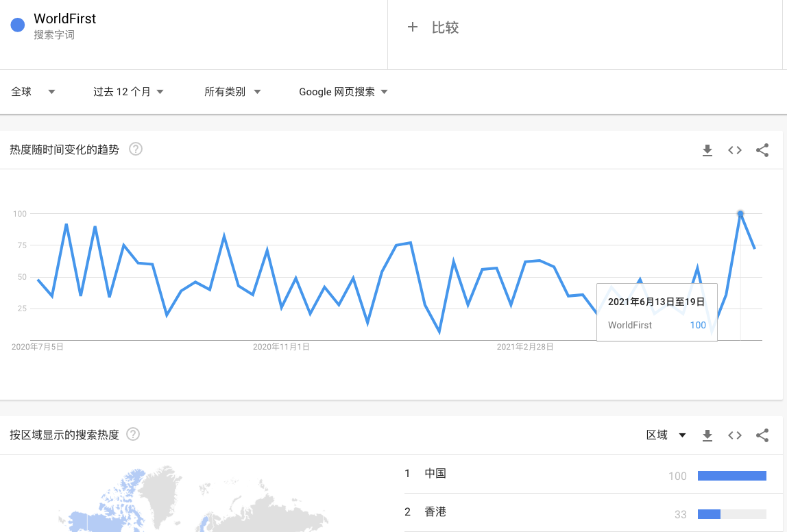This screenshot has height=532, width=787.
Task: Open embed code for the region panel
Action: [735, 435]
